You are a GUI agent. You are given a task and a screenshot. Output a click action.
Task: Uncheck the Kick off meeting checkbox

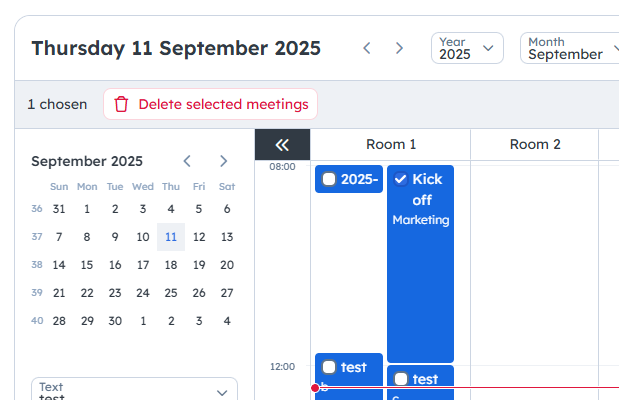click(x=401, y=179)
